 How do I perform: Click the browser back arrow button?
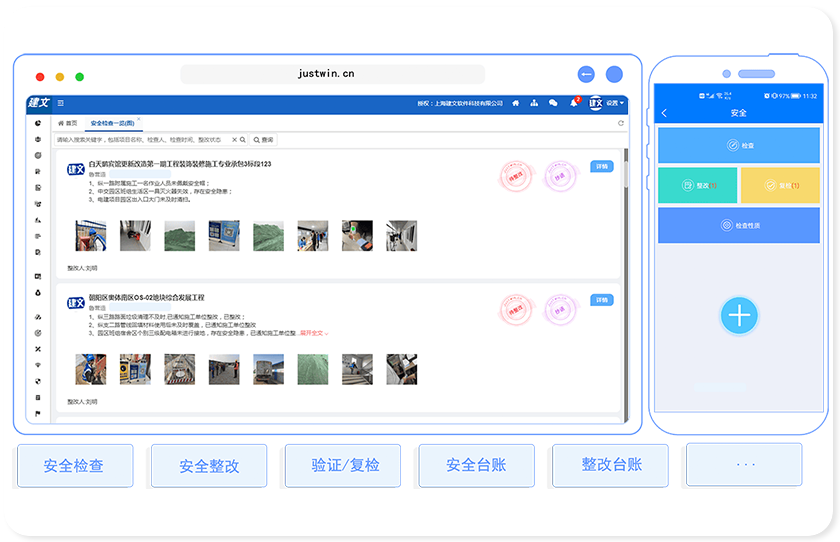click(x=586, y=74)
